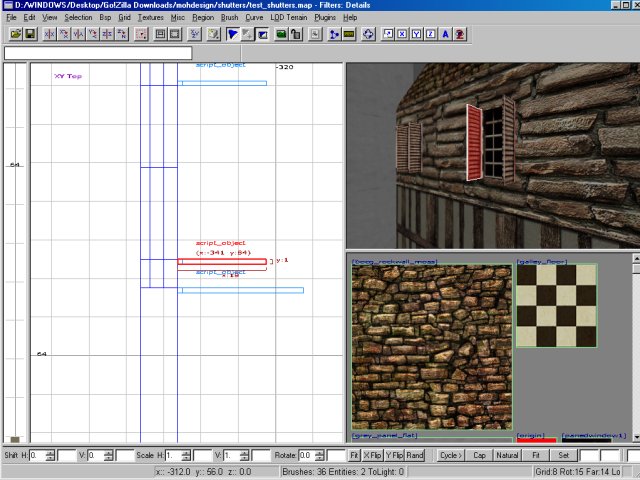Click the Save map floppy icon
The image size is (640, 480).
tap(30, 35)
